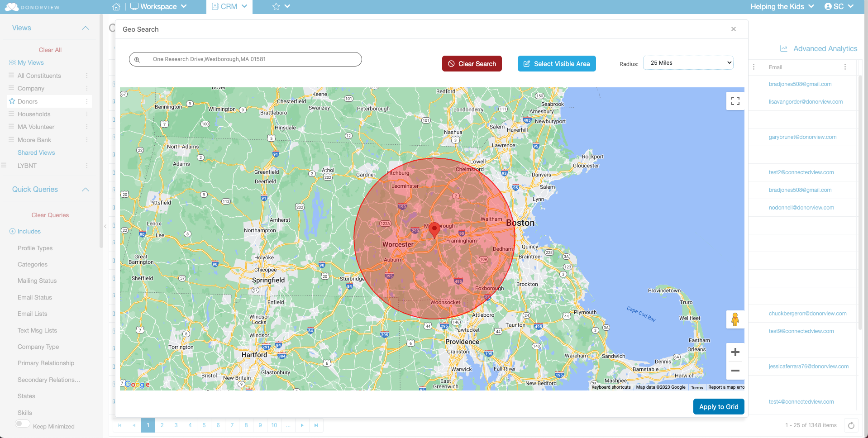The width and height of the screenshot is (868, 438).
Task: Go to the next results page
Action: (302, 425)
